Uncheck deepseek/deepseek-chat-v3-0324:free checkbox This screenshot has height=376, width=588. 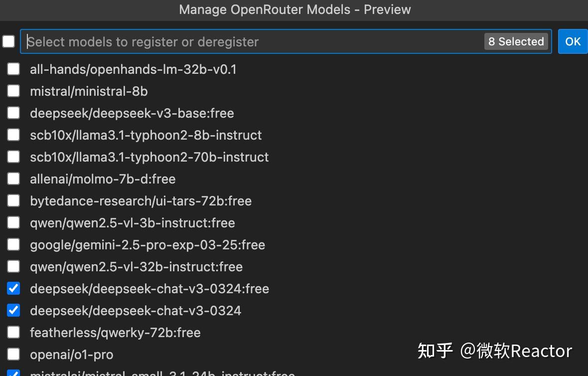pos(13,289)
